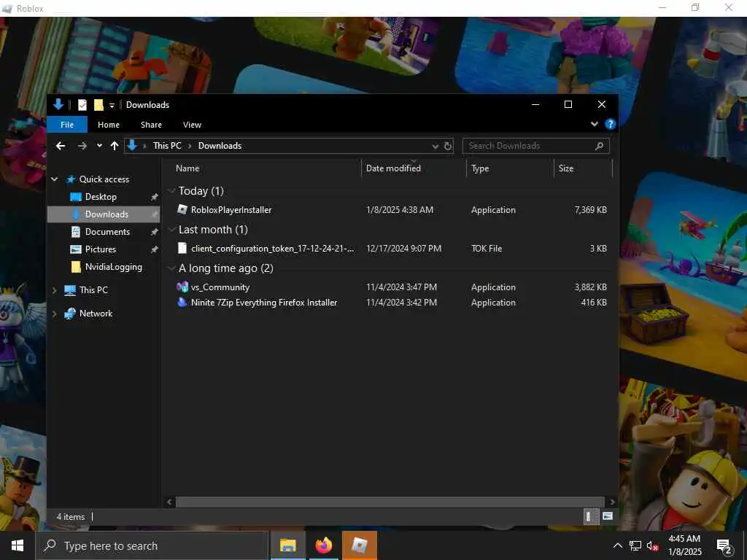Screen dimensions: 747x560
Task: Open Roblox from the taskbar
Action: 359,545
